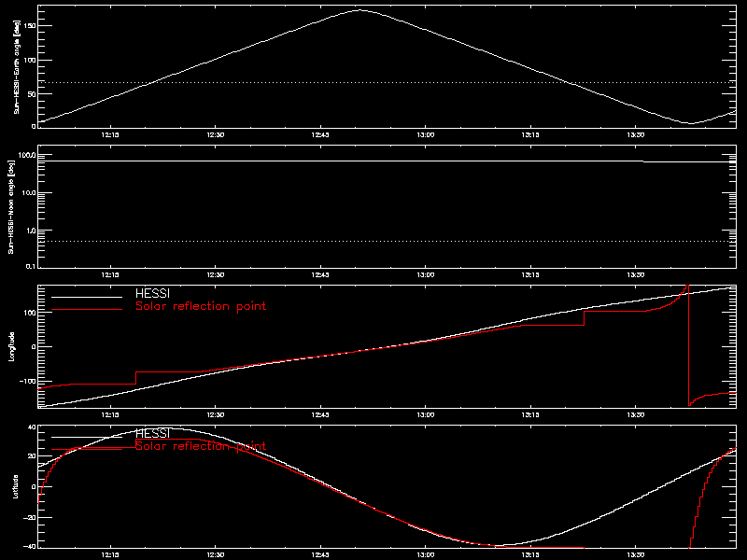Click the Sun-HESSI-Noon angle axis label
The image size is (747, 560).
point(11,206)
